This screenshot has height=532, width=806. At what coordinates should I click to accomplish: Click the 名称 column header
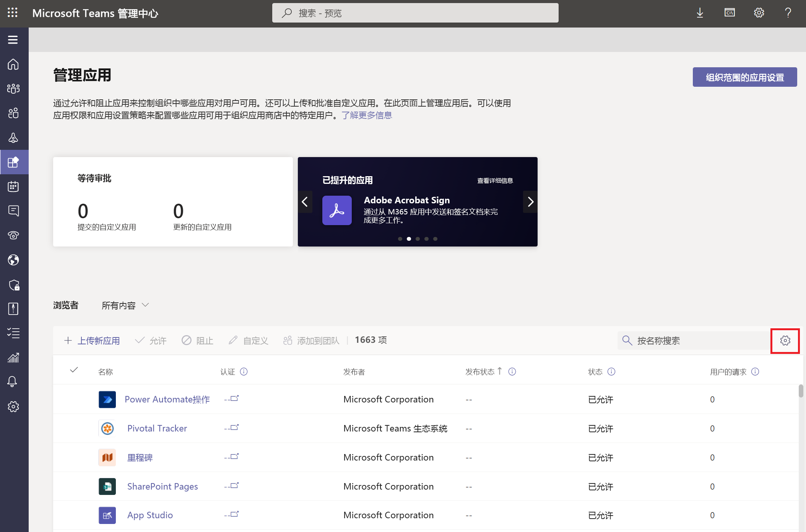106,372
